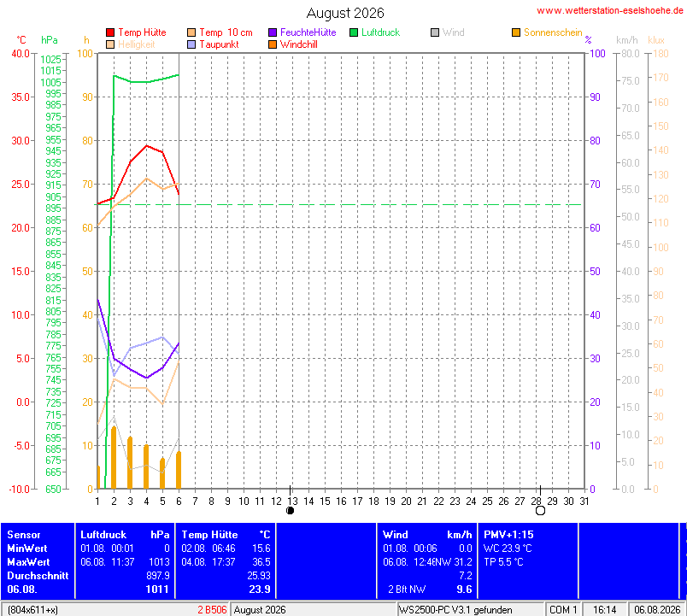Click the MinWert row label
The image size is (687, 616).
pos(27,549)
